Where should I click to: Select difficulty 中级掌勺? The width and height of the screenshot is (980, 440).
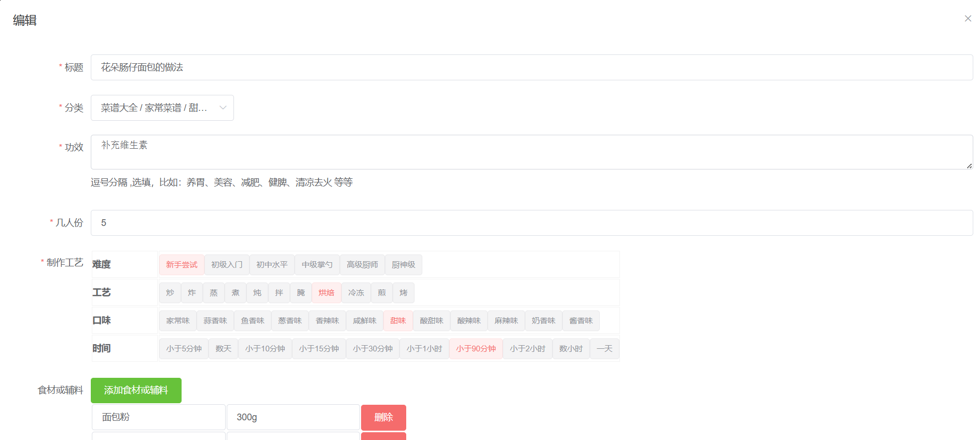pos(317,265)
